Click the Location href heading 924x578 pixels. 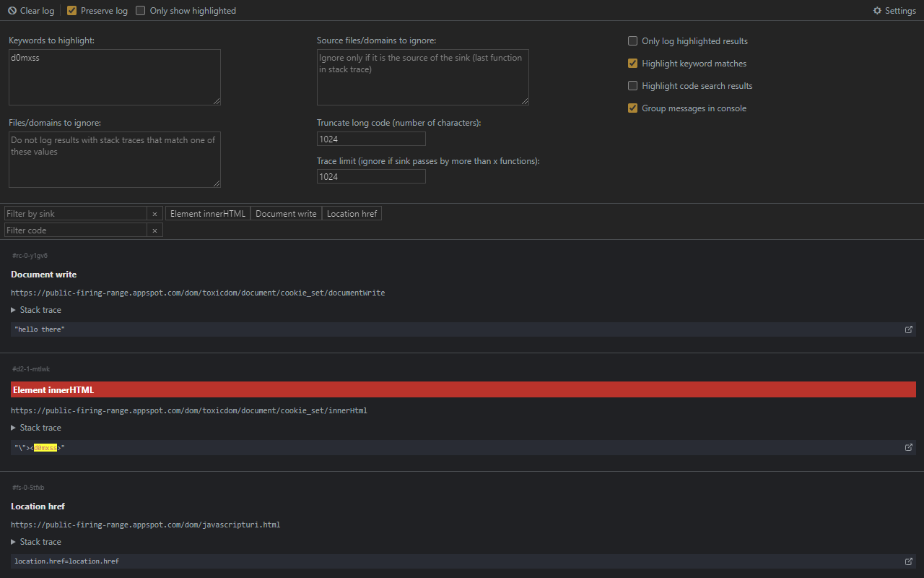[x=38, y=506]
